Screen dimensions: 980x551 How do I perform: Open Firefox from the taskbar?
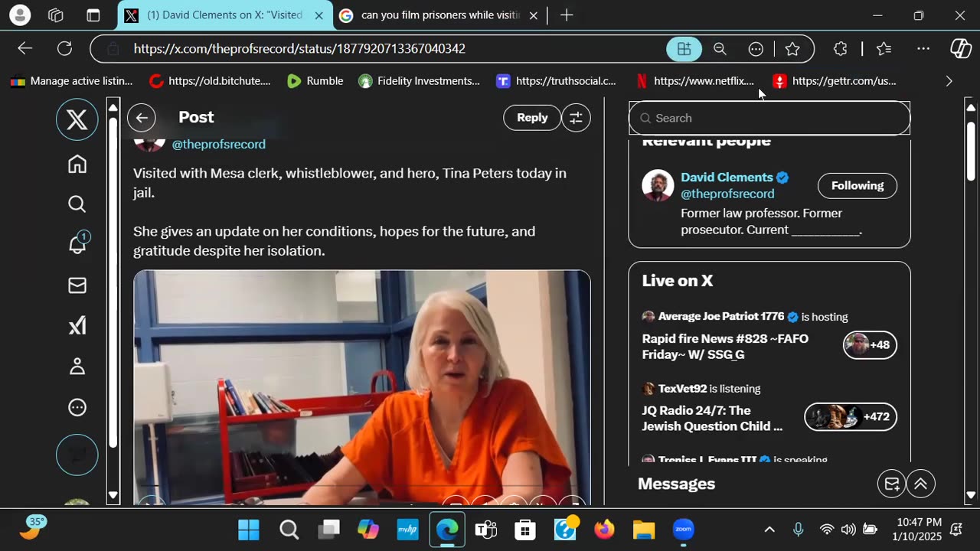604,530
